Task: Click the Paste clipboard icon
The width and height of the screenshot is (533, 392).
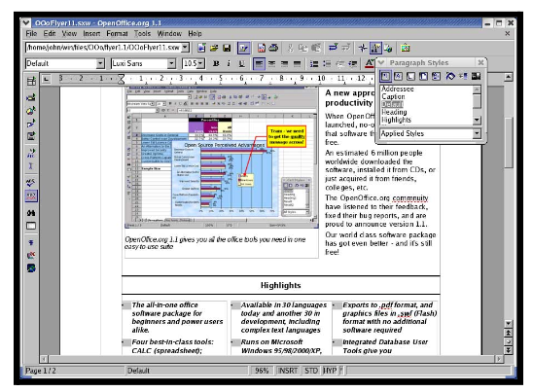Action: pos(316,48)
